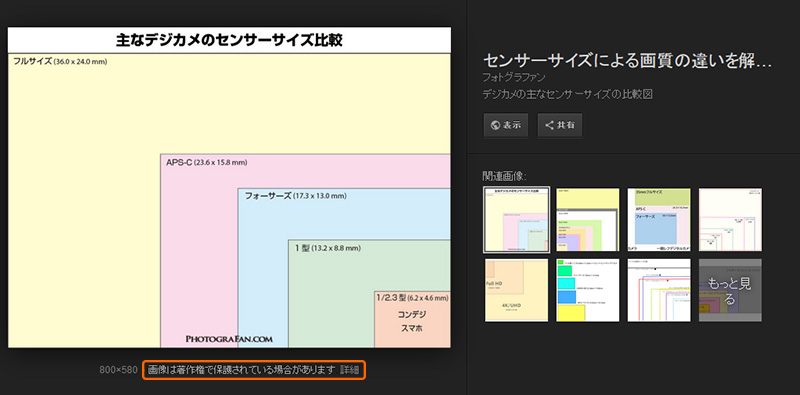Open thumbnail with stacked green, cyan, yellow squares
This screenshot has width=800, height=395.
tap(588, 290)
